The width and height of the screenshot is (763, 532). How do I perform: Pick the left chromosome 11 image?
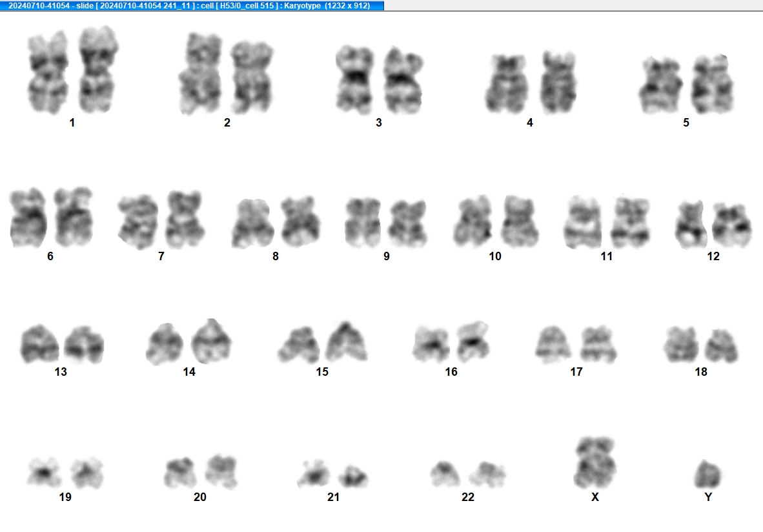tap(583, 222)
